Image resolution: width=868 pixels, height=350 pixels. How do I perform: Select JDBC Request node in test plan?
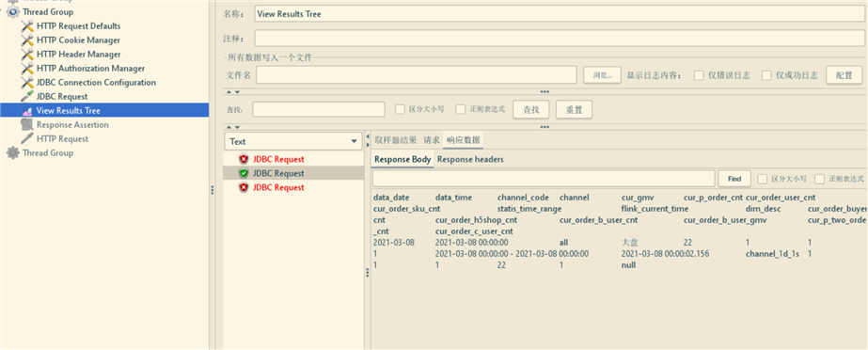tap(62, 96)
